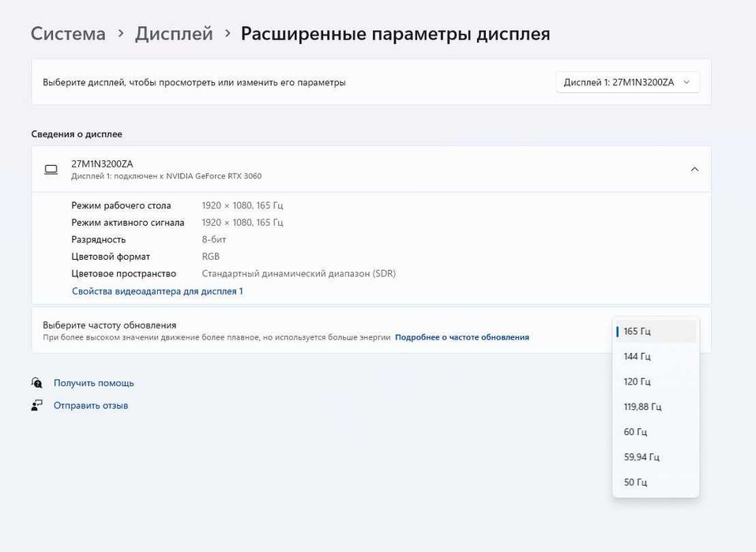Image resolution: width=756 pixels, height=552 pixels.
Task: Open display selector dropdown Дисплей 1: 27M1N3200ZA
Action: (x=627, y=82)
